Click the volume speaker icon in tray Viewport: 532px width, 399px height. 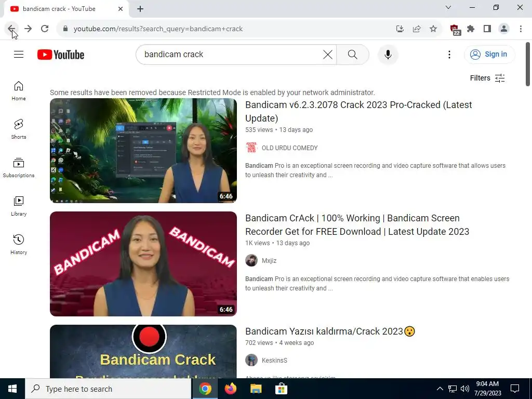(465, 389)
